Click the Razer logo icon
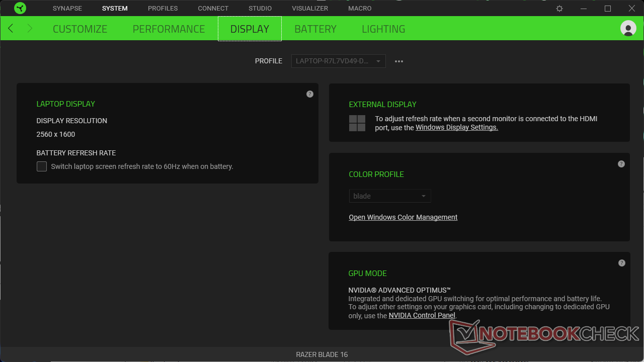644x362 pixels. [20, 8]
